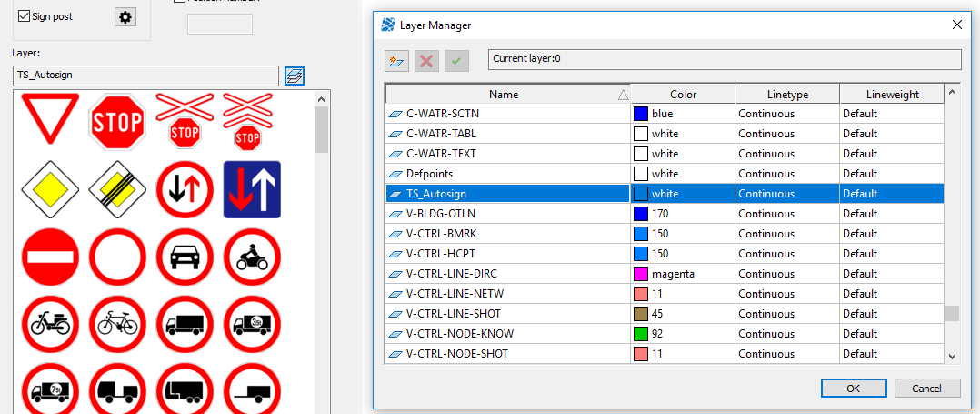980x414 pixels.
Task: Choose the no bicycles sign
Action: (117, 322)
